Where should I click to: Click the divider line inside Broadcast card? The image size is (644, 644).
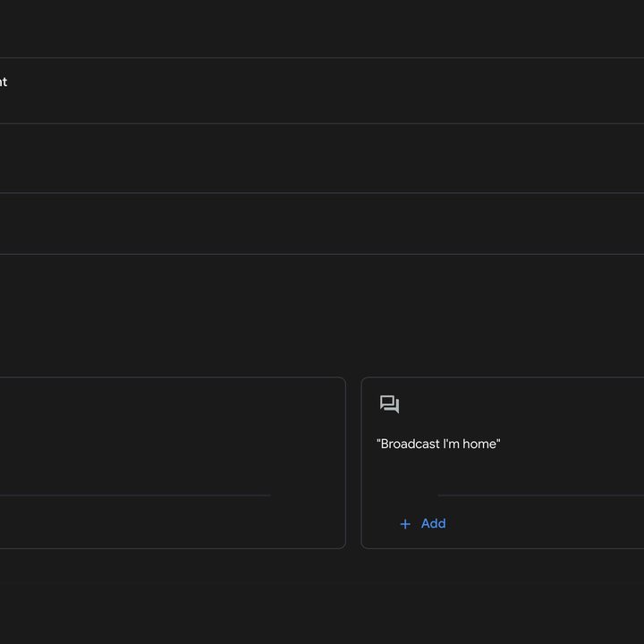coord(541,496)
